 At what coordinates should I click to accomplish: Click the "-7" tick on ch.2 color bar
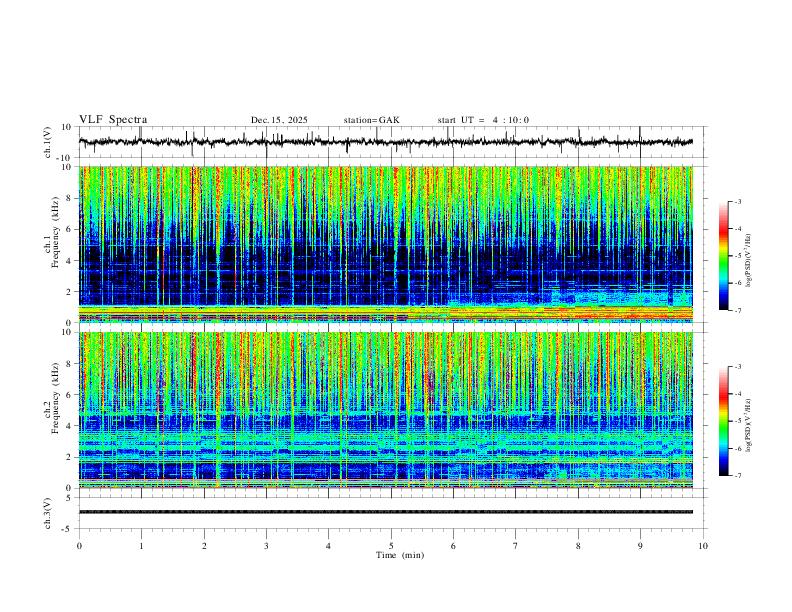(738, 476)
